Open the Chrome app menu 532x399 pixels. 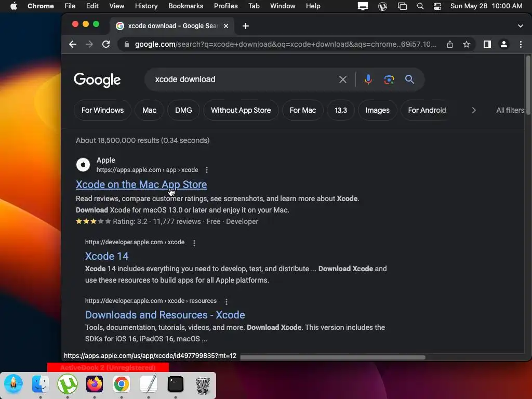coord(41,6)
